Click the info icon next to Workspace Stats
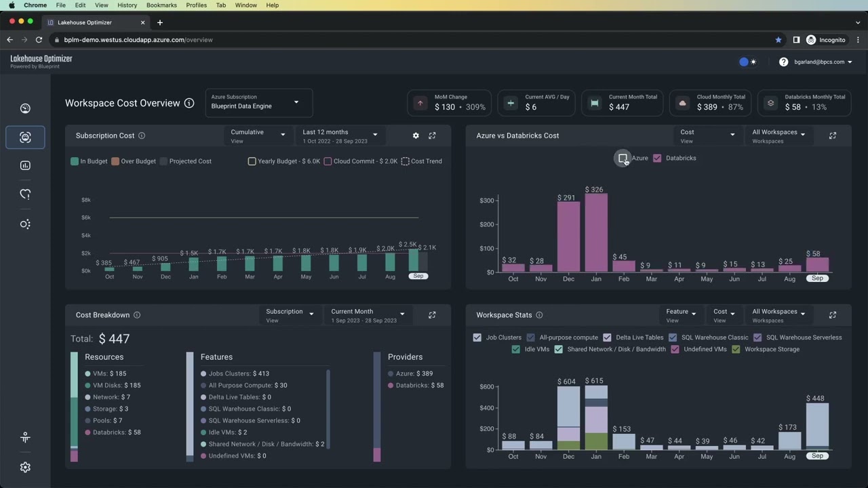The image size is (868, 488). pos(539,315)
